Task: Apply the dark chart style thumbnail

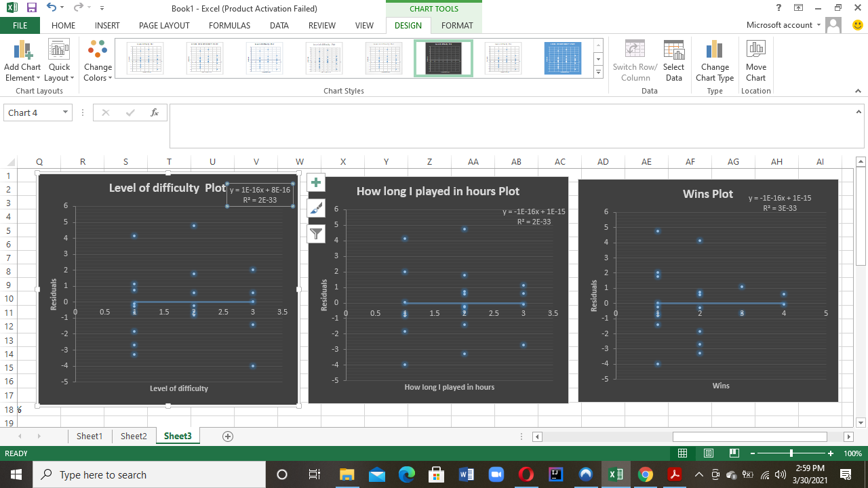Action: (x=443, y=58)
